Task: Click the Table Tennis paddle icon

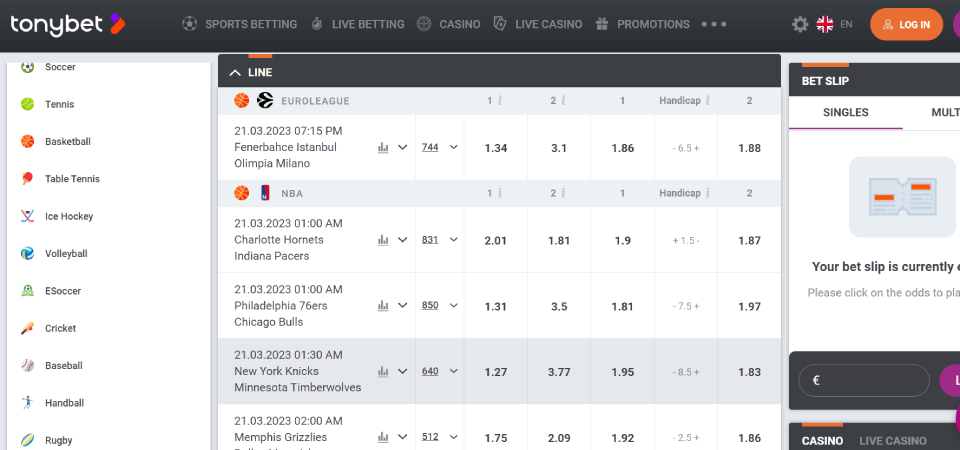Action: pos(28,179)
